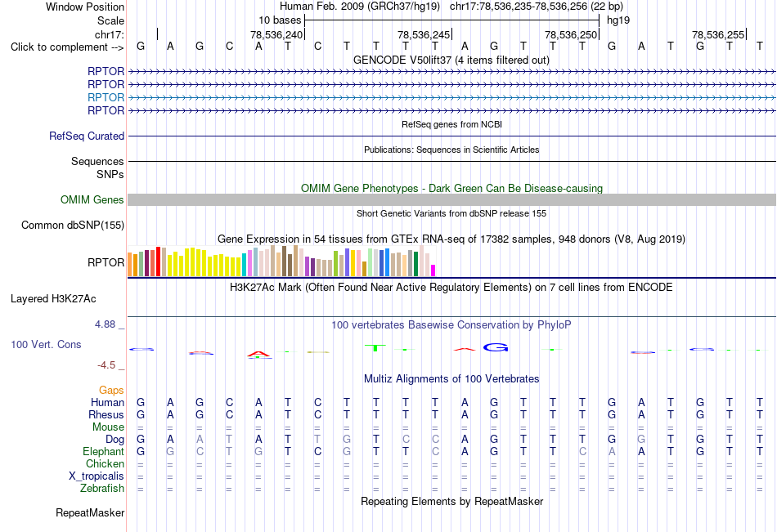777x532 pixels.
Task: Click '100 vertebrates Basewise Conservation by PhyloP' title
Action: coord(451,325)
